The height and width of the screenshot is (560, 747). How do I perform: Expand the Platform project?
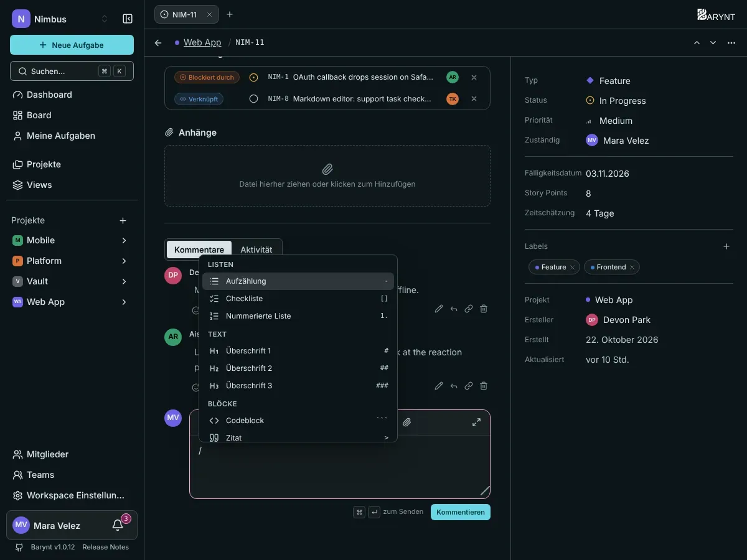click(x=124, y=261)
